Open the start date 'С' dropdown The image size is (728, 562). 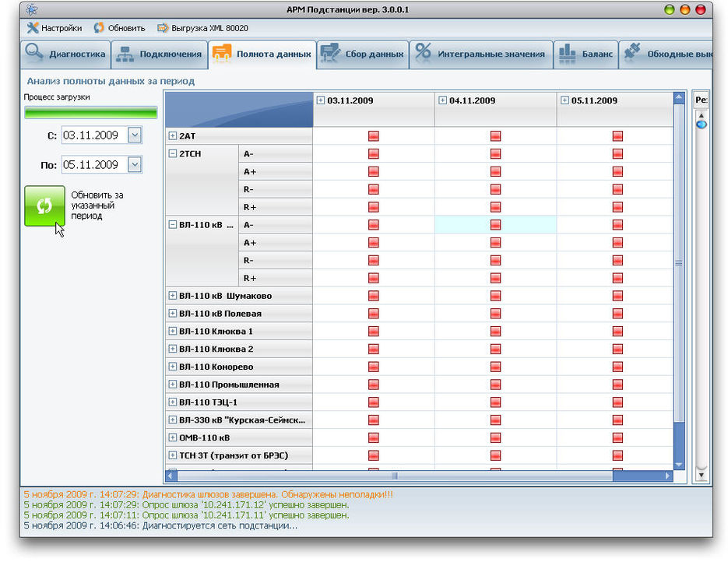click(x=134, y=135)
